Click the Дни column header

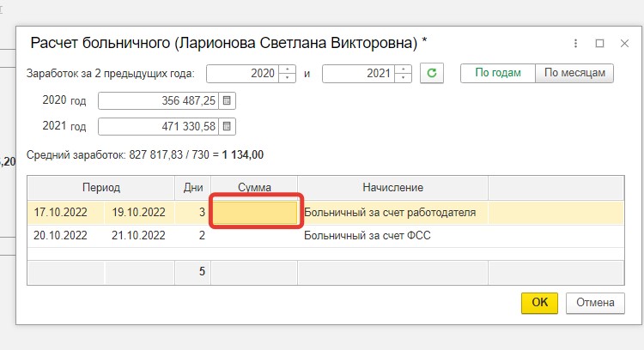pyautogui.click(x=193, y=188)
